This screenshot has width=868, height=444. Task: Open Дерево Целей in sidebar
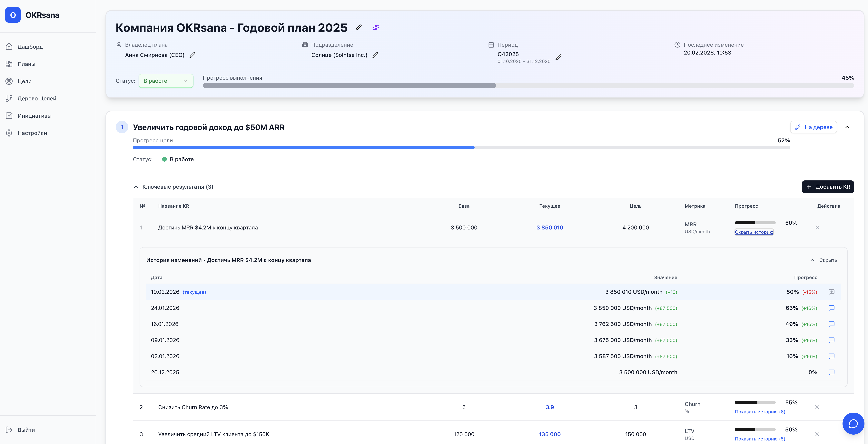(x=37, y=98)
